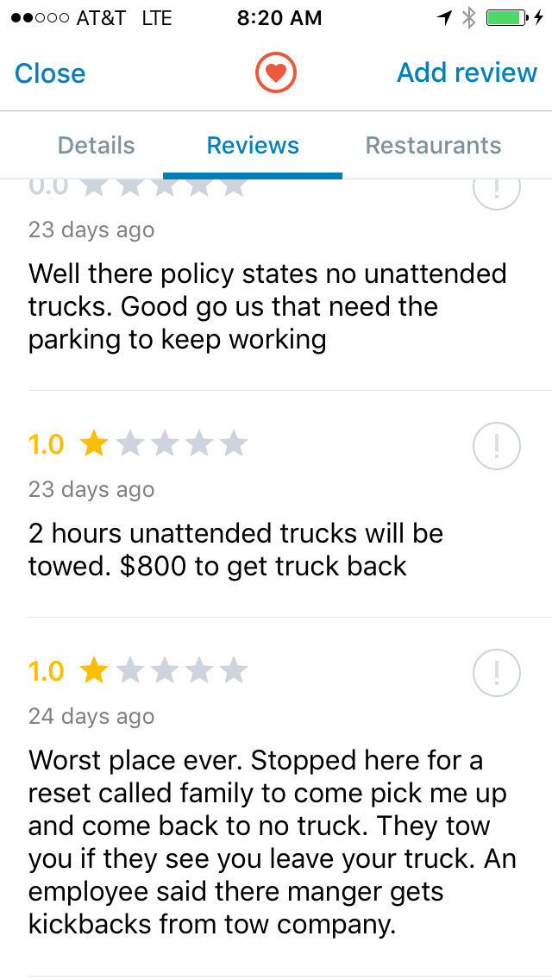Close the reviews screen
Screen dimensions: 552x980
[x=50, y=73]
